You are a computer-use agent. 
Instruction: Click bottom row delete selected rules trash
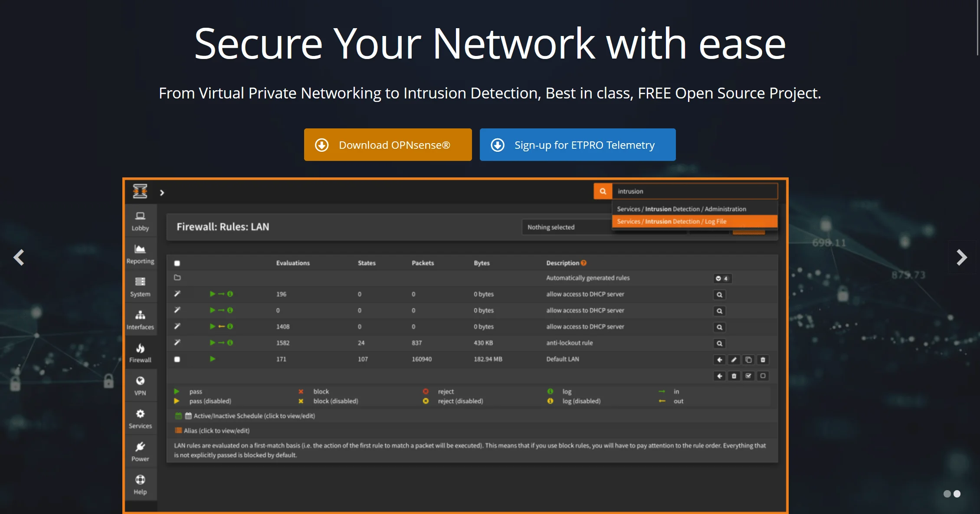[734, 376]
